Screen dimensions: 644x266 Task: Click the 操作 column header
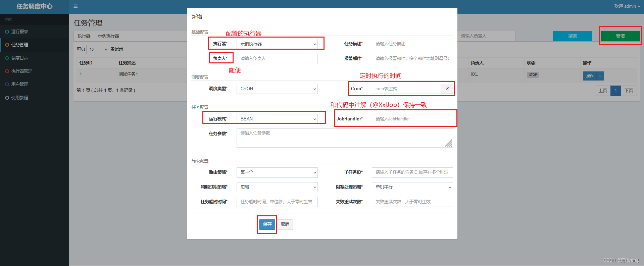coord(587,63)
